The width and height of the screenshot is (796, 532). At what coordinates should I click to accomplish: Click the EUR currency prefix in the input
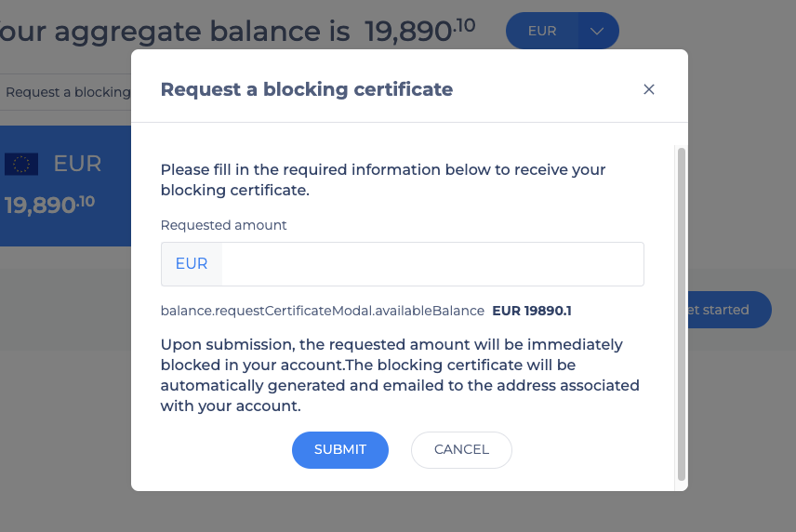(192, 263)
